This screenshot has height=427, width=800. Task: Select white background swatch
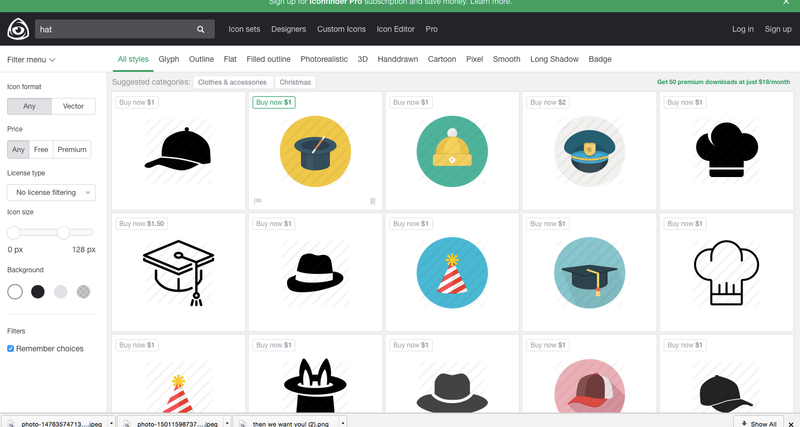click(15, 292)
